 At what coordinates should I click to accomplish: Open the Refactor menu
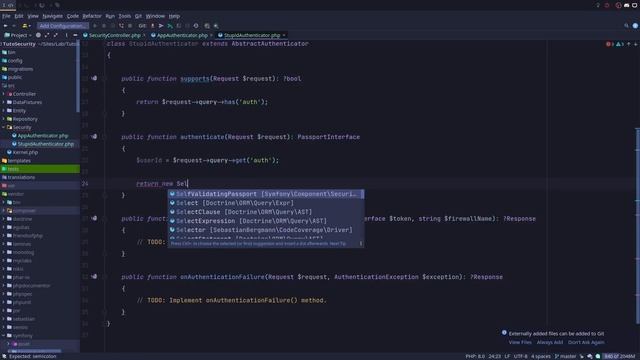92,16
